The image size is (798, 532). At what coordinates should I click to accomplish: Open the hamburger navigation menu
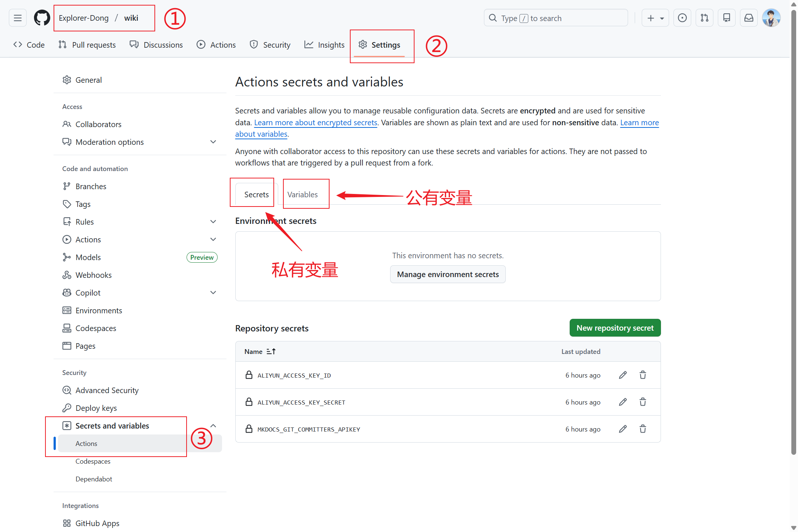pos(17,18)
